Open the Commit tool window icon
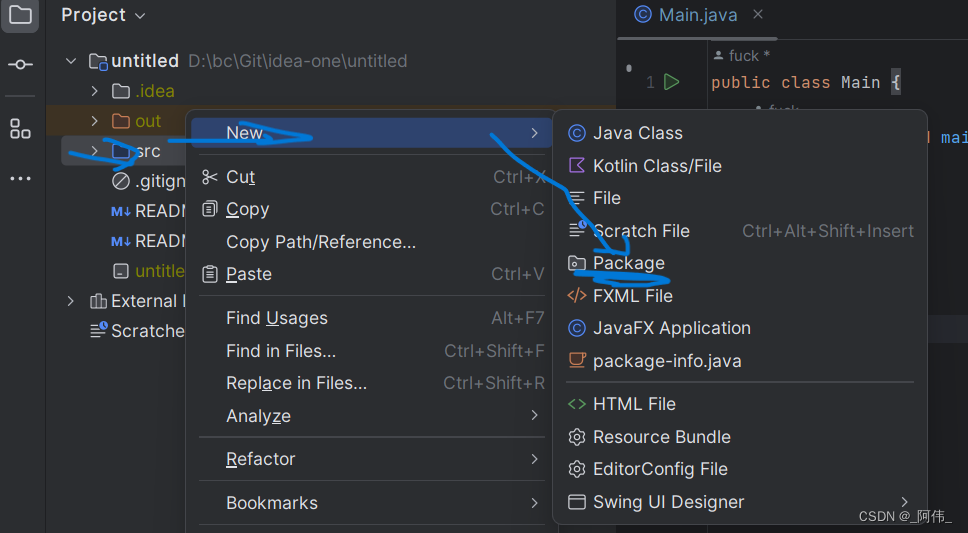 coord(20,64)
